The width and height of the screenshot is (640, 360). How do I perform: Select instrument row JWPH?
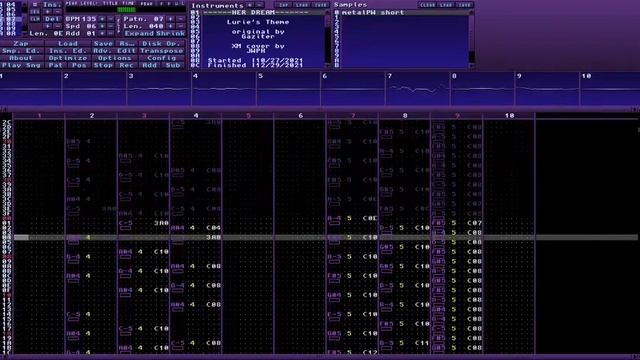point(257,51)
